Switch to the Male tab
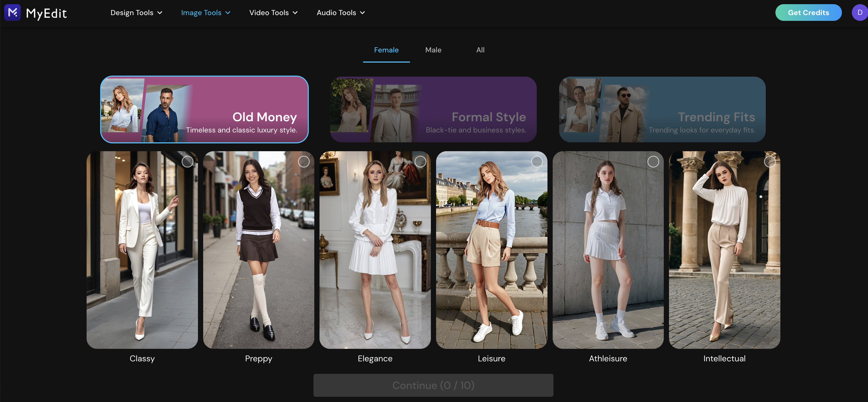 tap(433, 50)
